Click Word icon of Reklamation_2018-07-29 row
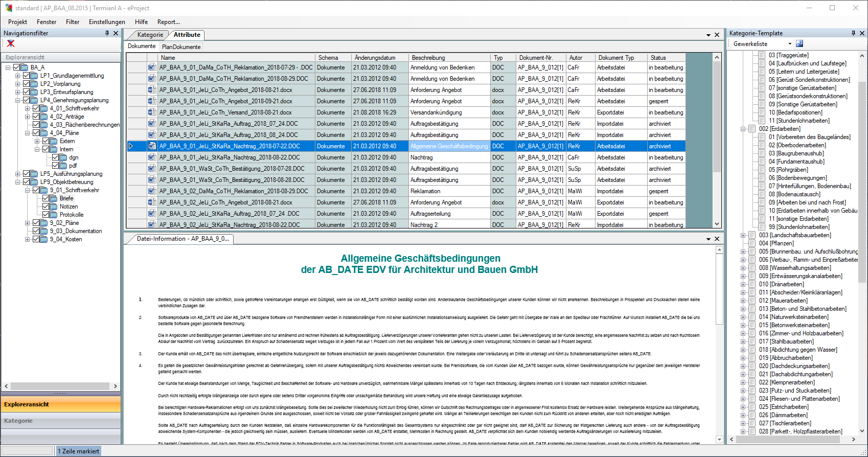This screenshot has height=457, width=868. 152,67
